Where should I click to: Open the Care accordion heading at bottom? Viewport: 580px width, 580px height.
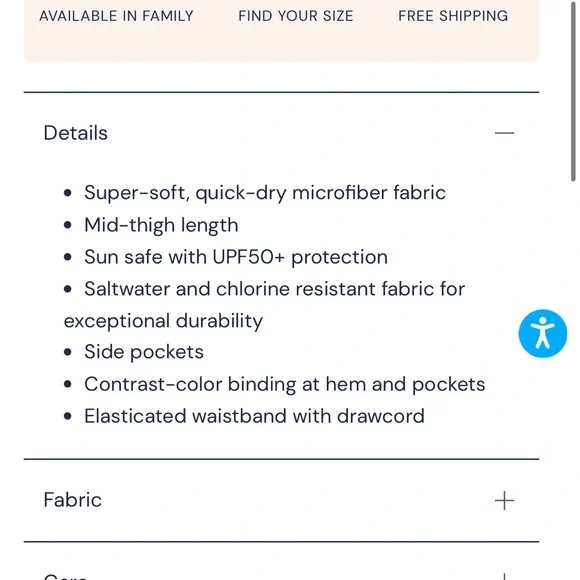coord(65,577)
